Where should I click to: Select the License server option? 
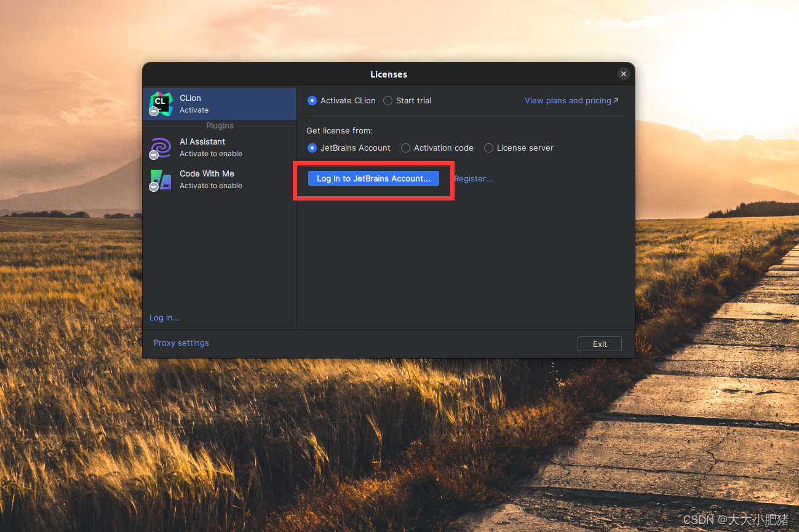click(519, 148)
